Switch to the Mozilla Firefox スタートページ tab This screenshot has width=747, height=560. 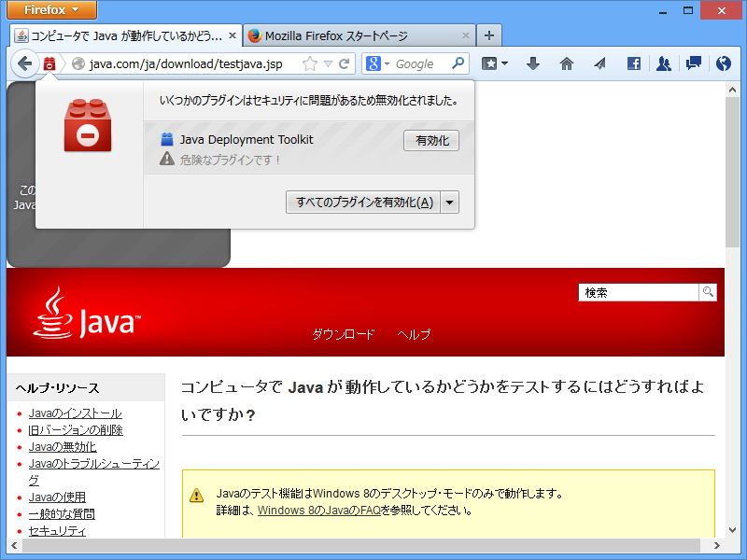point(336,34)
